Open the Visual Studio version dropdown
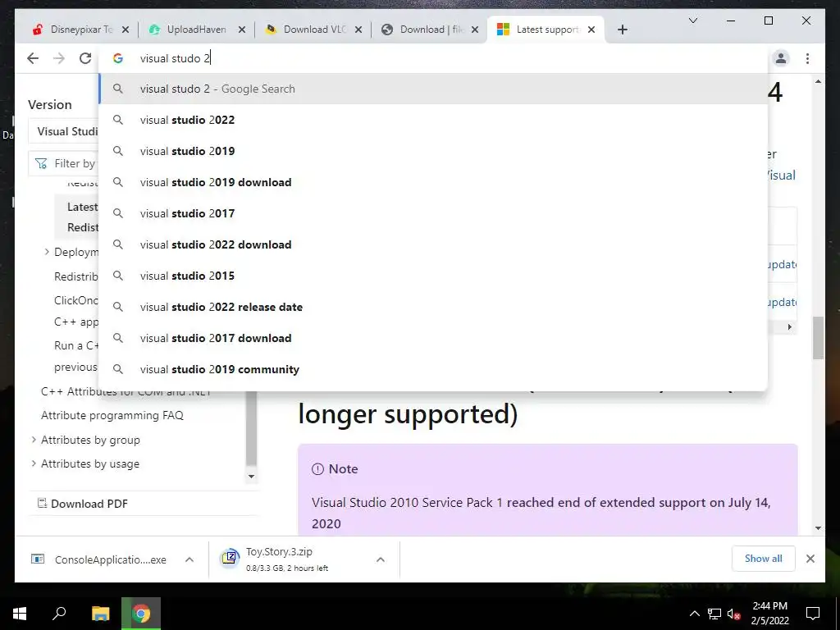 [x=64, y=131]
